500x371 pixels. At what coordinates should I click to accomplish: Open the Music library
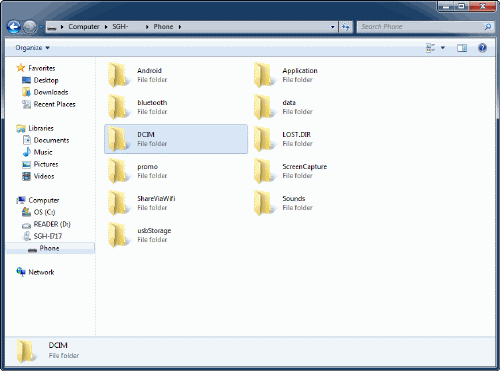[43, 152]
